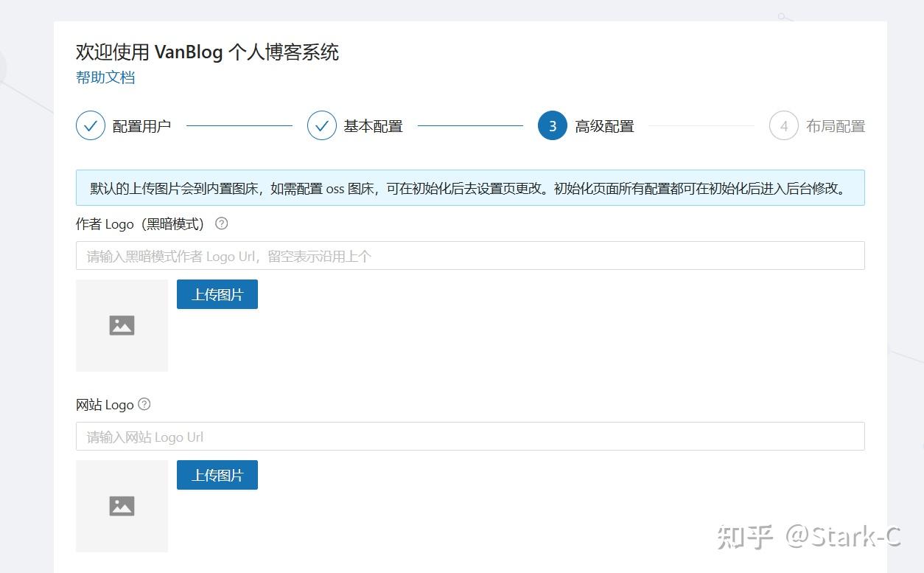924x573 pixels.
Task: Open help tooltip beside 作者 Logo（黑暗模式）
Action: (x=221, y=223)
